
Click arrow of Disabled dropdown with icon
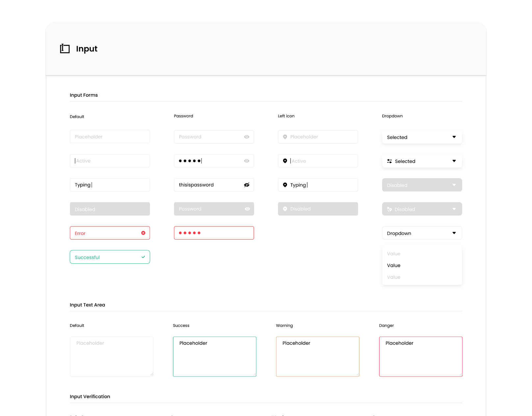pyautogui.click(x=454, y=209)
